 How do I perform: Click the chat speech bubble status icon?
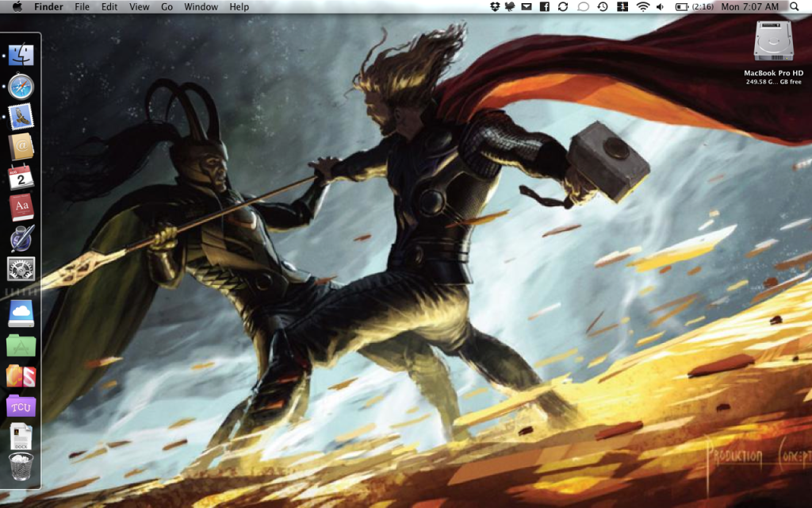coord(583,6)
